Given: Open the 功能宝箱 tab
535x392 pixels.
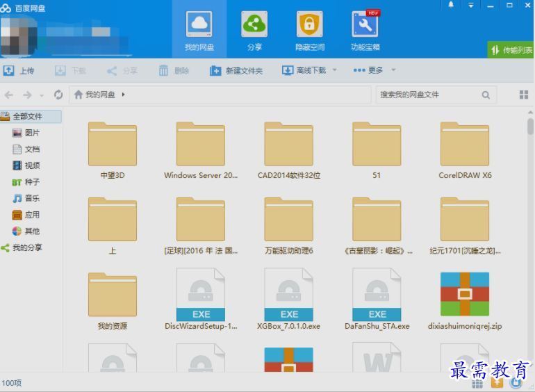Looking at the screenshot, I should [365, 31].
